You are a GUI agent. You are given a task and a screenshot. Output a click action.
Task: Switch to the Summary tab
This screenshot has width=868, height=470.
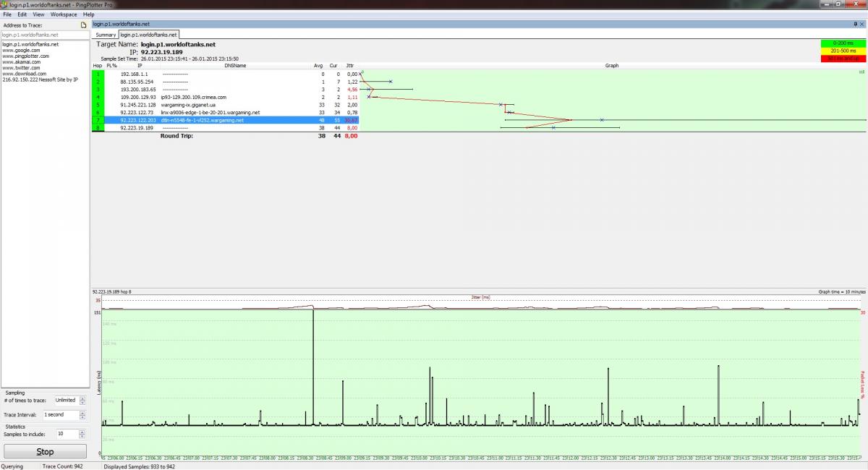point(106,35)
